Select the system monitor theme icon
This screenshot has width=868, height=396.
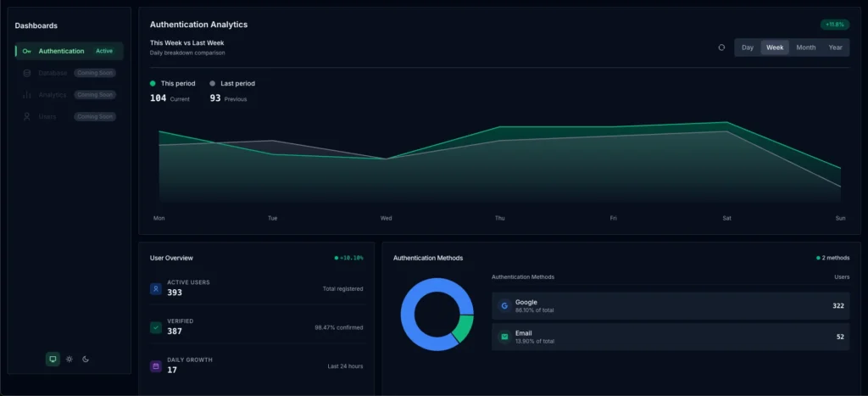pyautogui.click(x=53, y=359)
